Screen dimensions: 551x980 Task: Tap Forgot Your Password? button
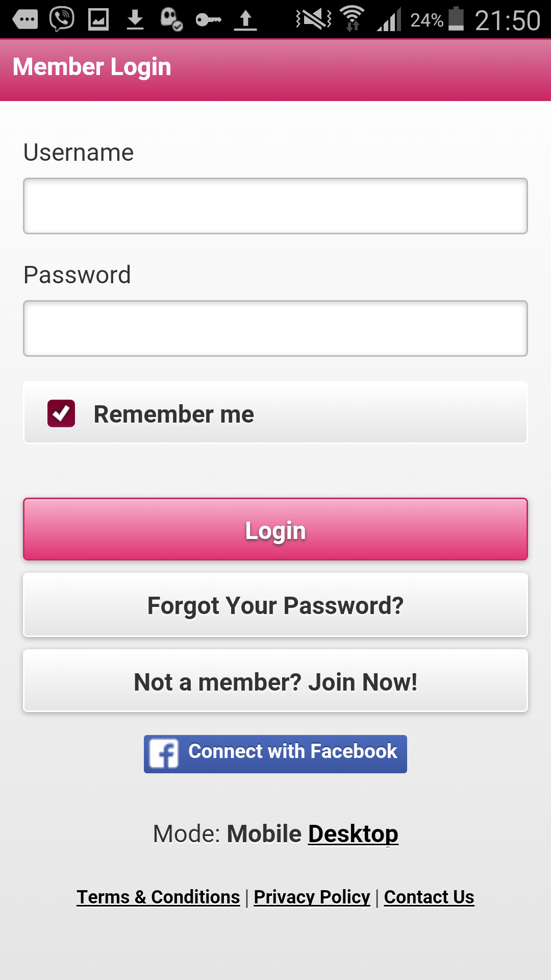(275, 605)
